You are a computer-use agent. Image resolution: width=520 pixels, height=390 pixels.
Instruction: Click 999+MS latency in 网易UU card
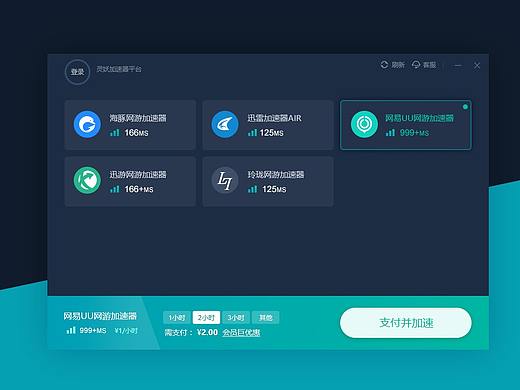pyautogui.click(x=414, y=133)
